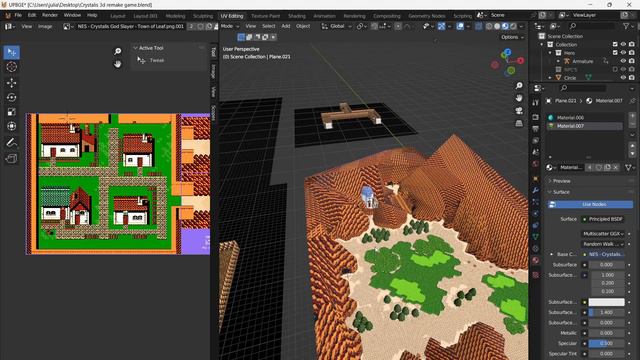This screenshot has width=640, height=360.
Task: Activate the Move tool in UV editor
Action: (x=11, y=83)
